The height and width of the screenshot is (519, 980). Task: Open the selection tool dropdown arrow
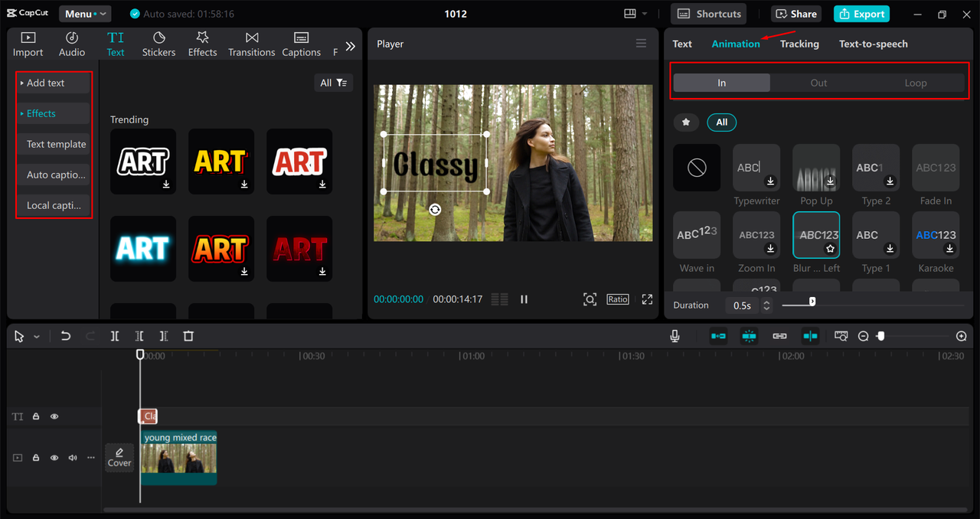[x=37, y=337]
